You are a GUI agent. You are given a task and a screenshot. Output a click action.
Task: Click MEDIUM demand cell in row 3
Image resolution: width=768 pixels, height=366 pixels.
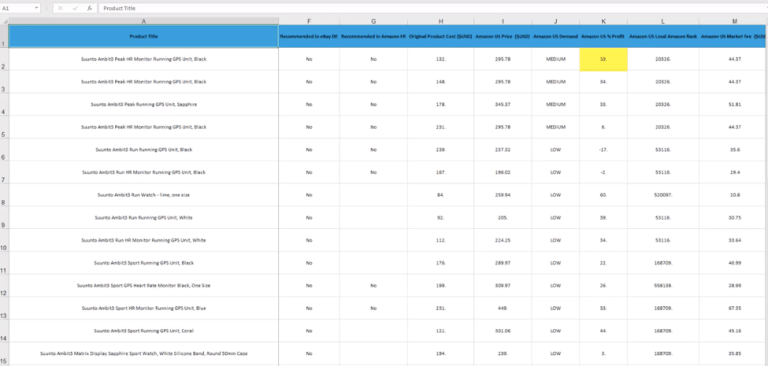[556, 82]
